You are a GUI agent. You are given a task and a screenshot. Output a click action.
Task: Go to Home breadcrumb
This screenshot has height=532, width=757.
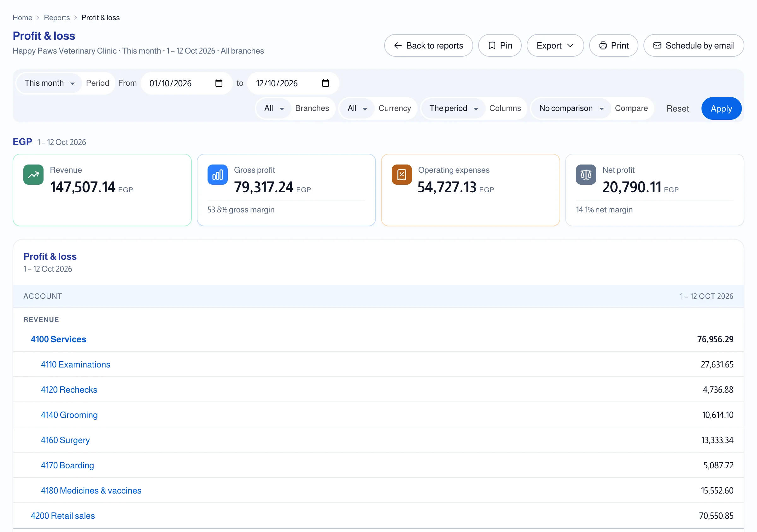[22, 17]
